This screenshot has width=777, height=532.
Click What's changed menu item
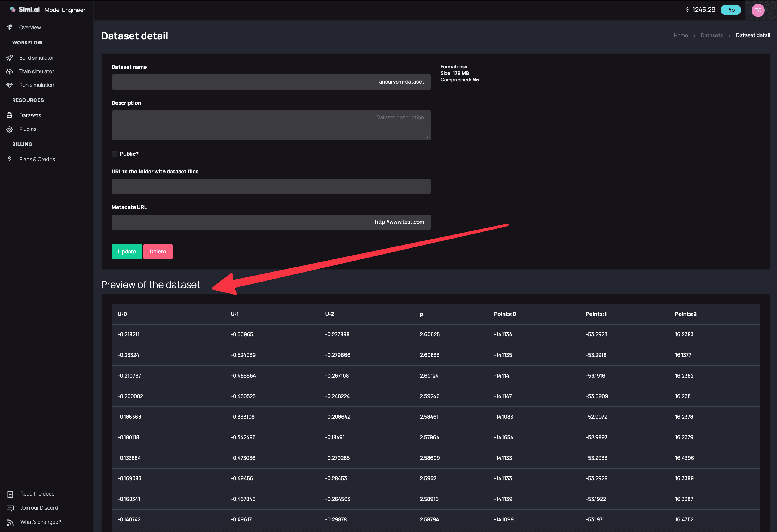click(x=40, y=522)
